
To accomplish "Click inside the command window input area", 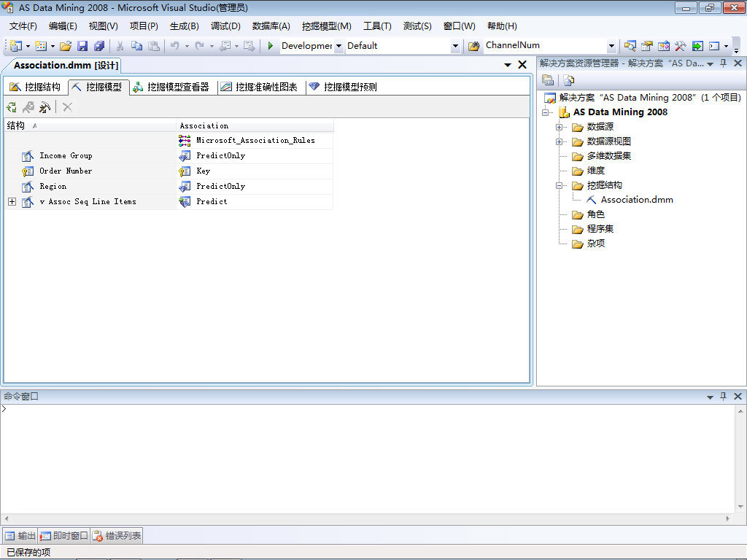I will point(367,459).
